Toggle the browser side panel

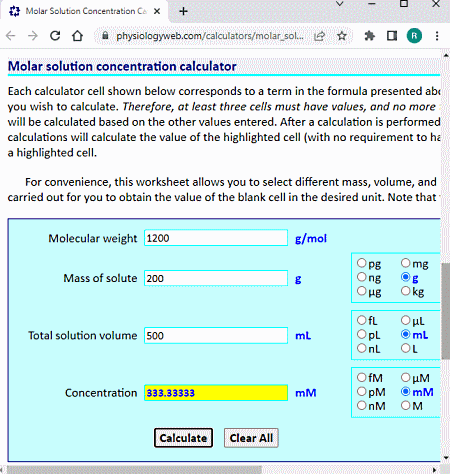pyautogui.click(x=392, y=36)
